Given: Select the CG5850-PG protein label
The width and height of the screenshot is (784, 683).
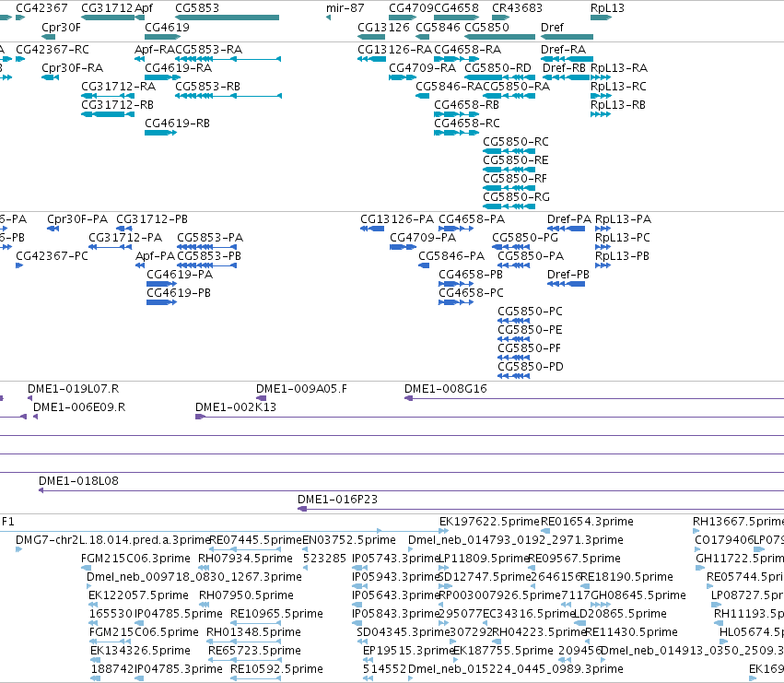Looking at the screenshot, I should pos(525,238).
